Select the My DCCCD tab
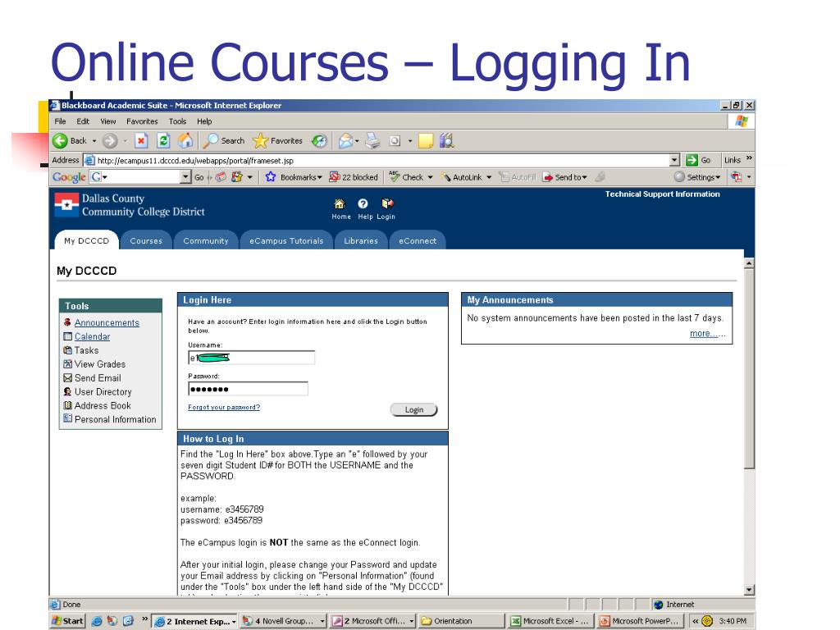840x630 pixels. point(86,240)
